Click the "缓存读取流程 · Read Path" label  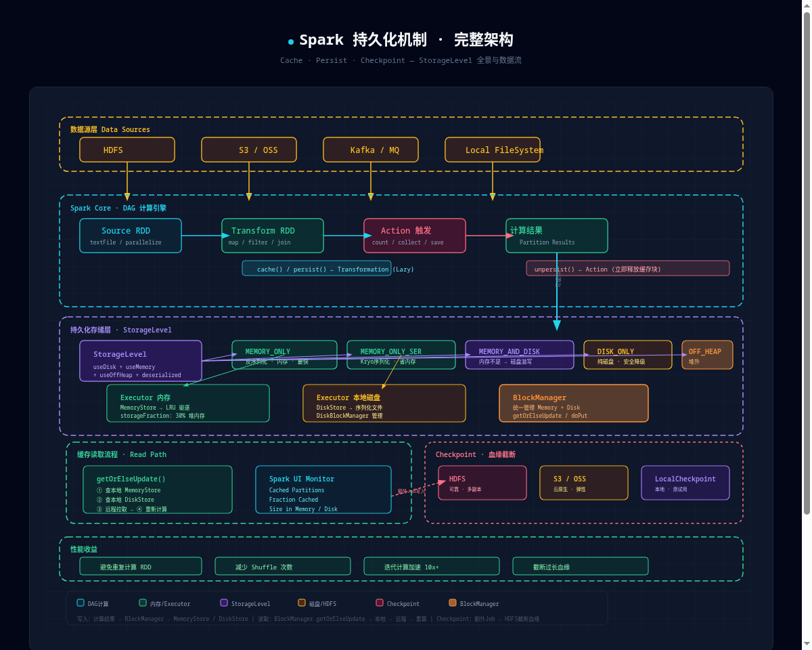tap(122, 454)
